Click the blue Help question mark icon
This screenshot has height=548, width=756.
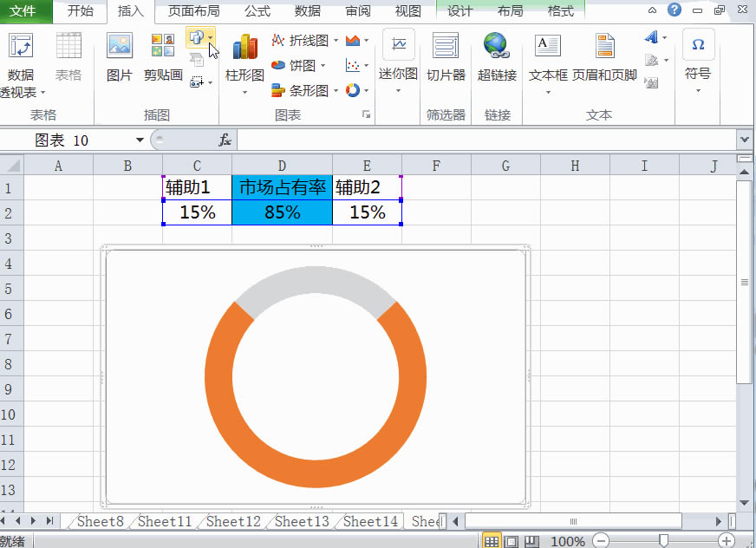pos(675,10)
